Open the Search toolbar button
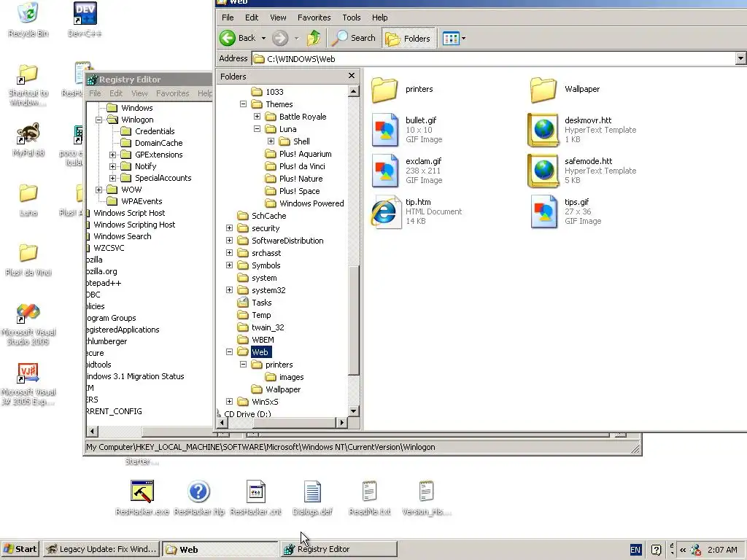The width and height of the screenshot is (747, 560). 354,38
